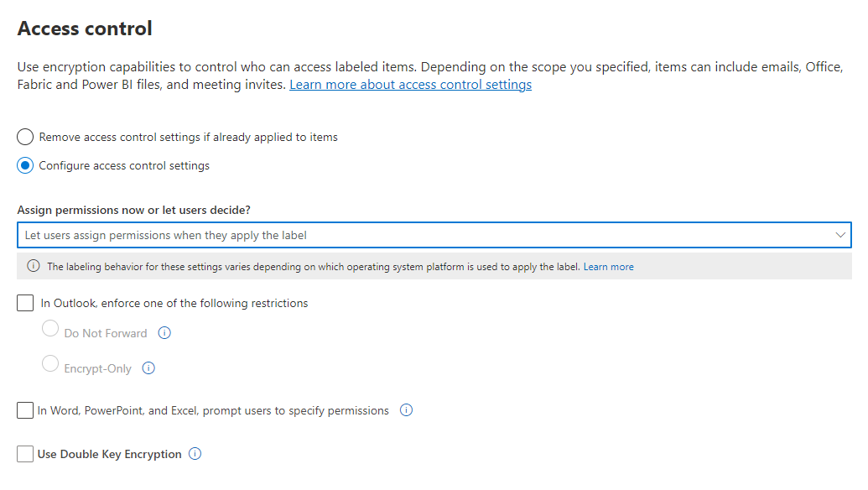Click info icon beside Do Not Forward
This screenshot has height=490, width=868.
coord(164,333)
